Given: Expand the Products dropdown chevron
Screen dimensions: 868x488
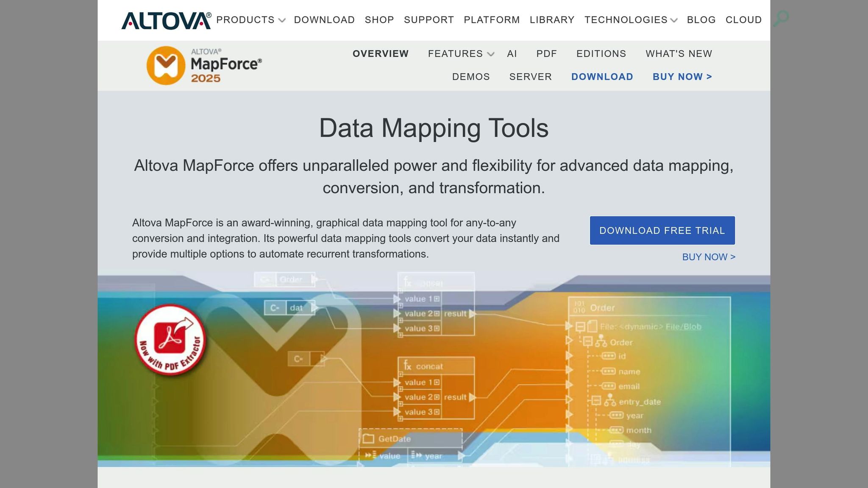Looking at the screenshot, I should coord(282,20).
